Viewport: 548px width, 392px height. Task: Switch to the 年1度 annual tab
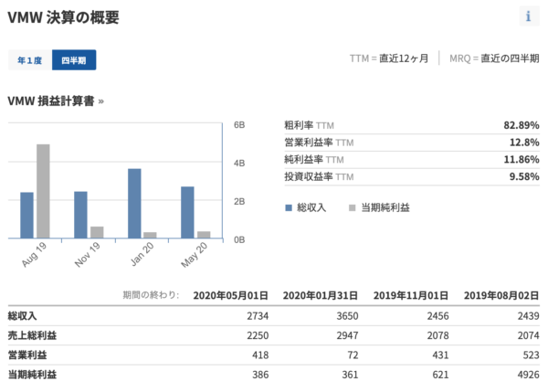30,60
